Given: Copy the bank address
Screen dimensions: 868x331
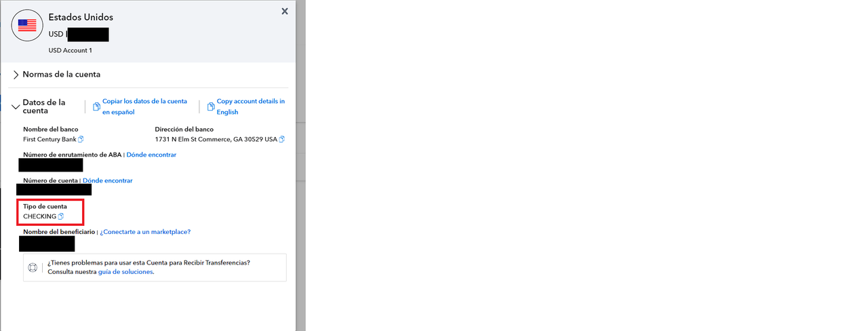Looking at the screenshot, I should pyautogui.click(x=282, y=139).
